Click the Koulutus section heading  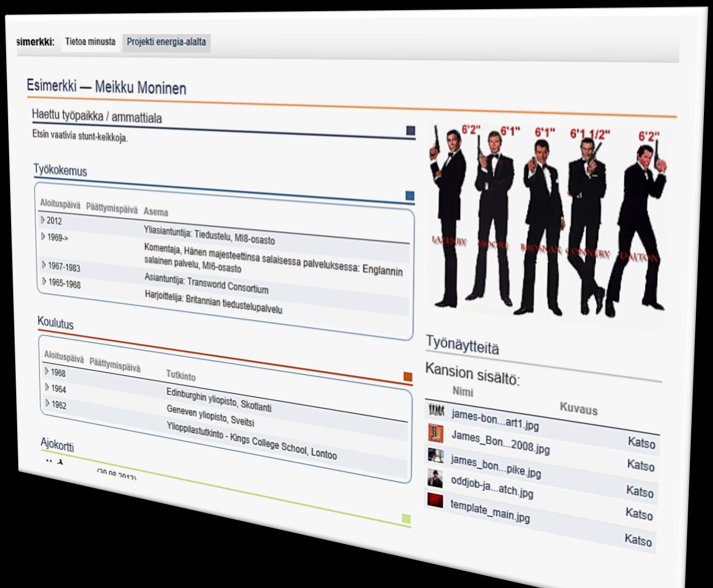pos(56,322)
